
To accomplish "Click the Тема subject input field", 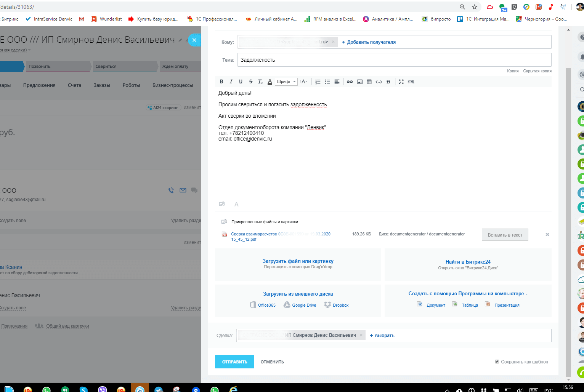I will pyautogui.click(x=394, y=60).
